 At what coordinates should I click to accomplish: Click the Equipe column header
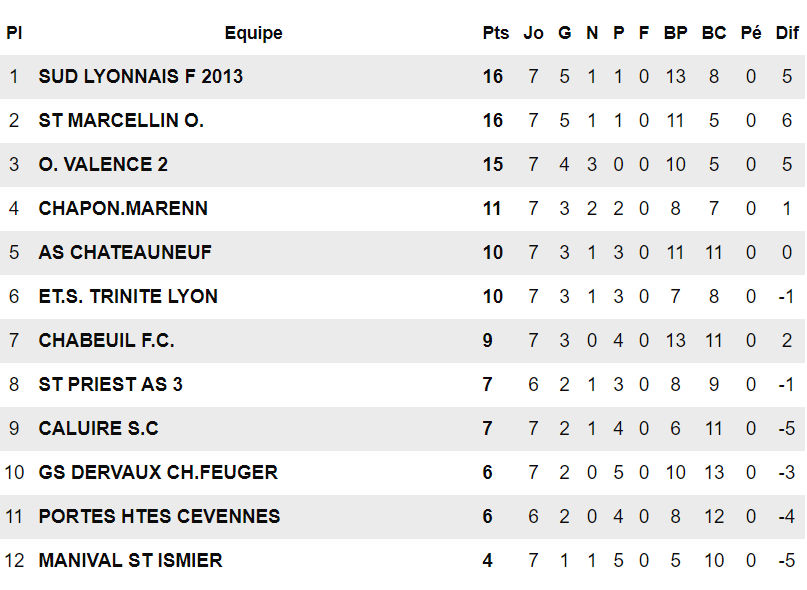[253, 33]
